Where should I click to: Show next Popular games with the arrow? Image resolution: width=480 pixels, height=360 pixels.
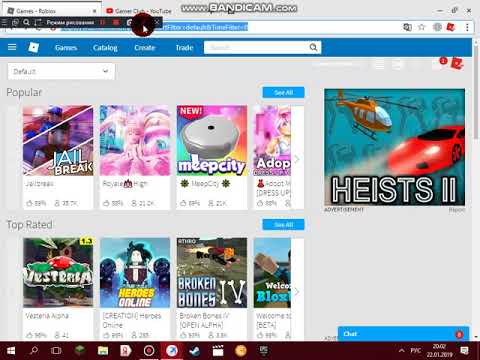pyautogui.click(x=297, y=159)
